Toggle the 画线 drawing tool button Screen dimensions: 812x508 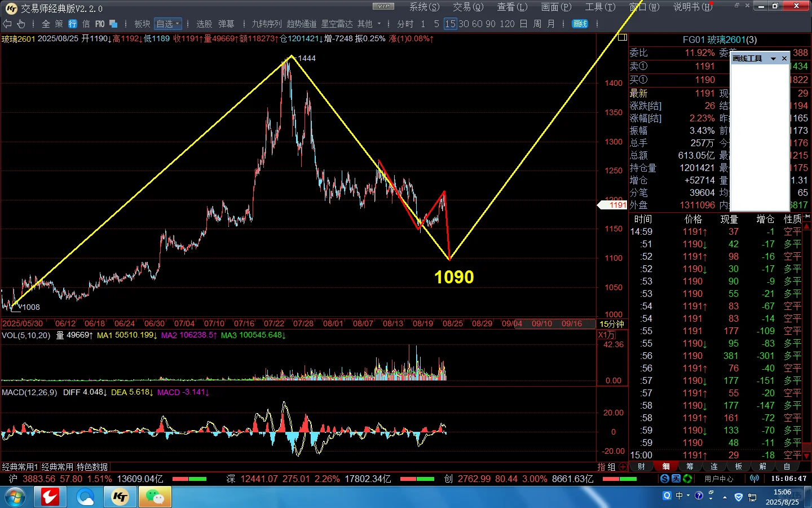580,24
